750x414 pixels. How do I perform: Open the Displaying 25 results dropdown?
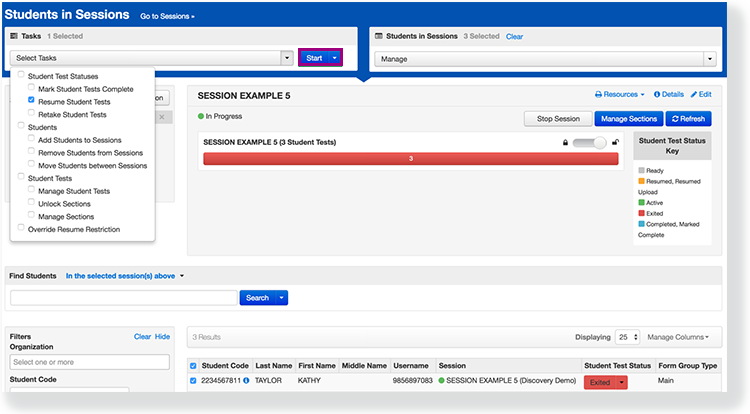(x=628, y=337)
